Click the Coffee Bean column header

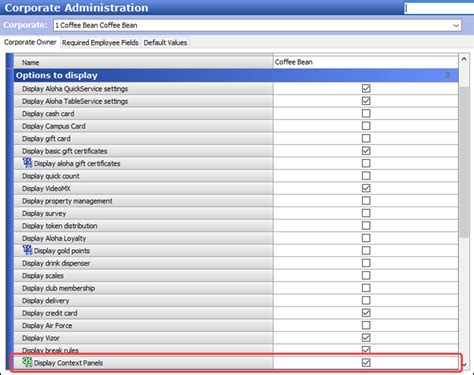coord(366,62)
